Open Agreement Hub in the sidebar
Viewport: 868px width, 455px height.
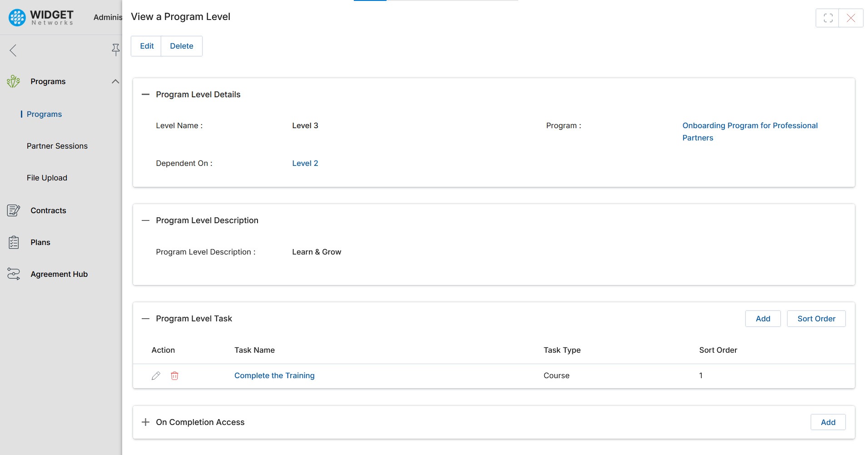tap(59, 274)
